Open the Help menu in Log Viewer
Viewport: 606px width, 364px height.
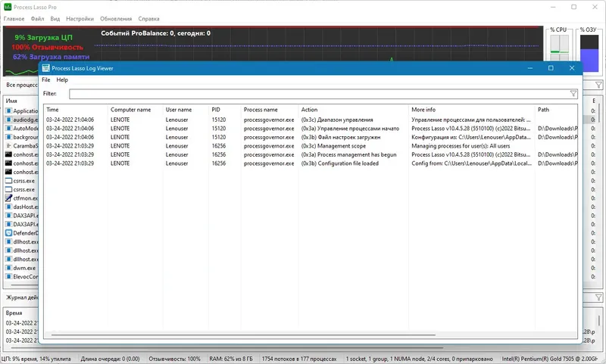[x=62, y=80]
